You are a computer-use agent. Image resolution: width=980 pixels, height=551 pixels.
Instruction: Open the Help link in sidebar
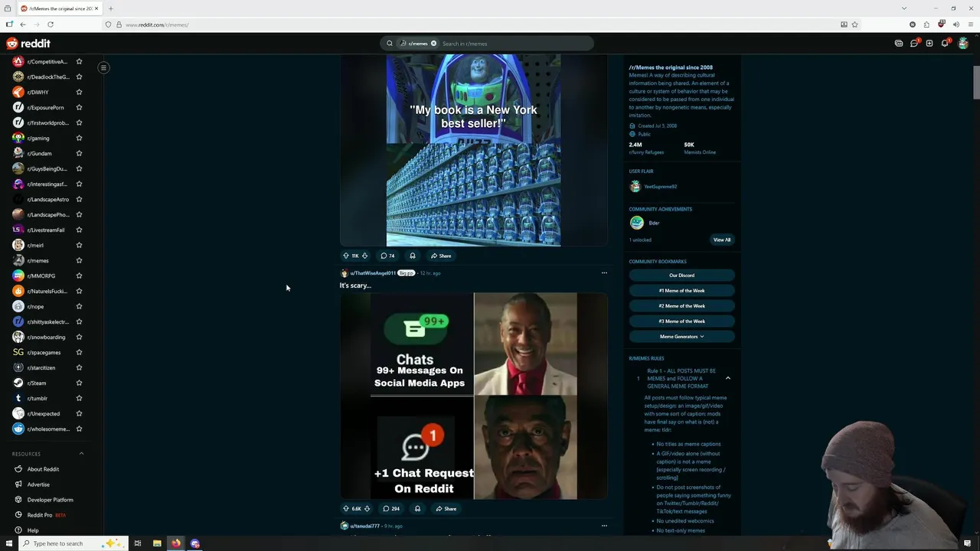[33, 530]
